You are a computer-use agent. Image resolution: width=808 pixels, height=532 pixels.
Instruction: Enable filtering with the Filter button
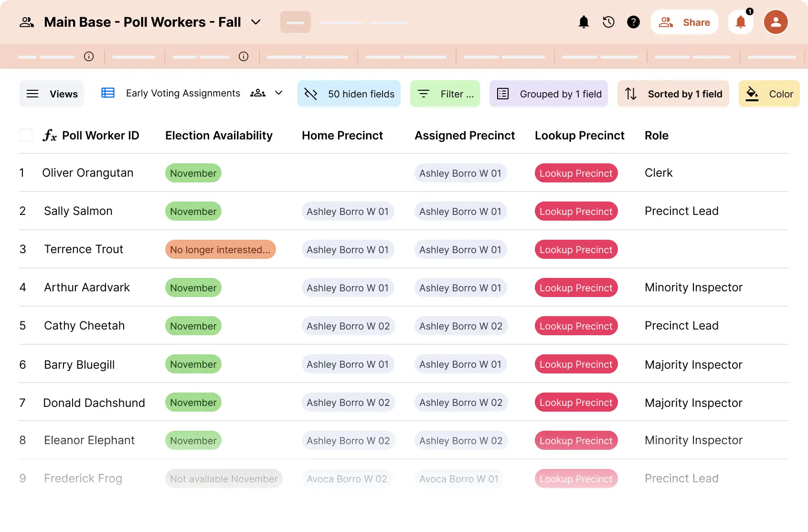point(445,94)
